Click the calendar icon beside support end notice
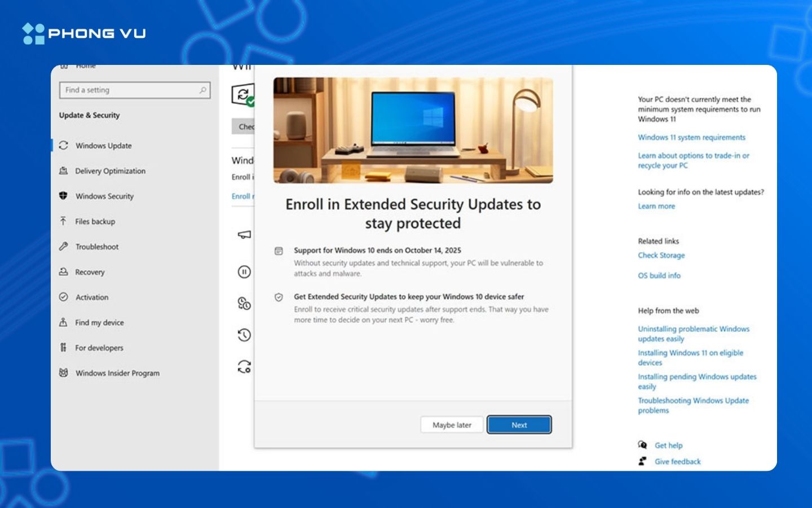 pos(279,251)
